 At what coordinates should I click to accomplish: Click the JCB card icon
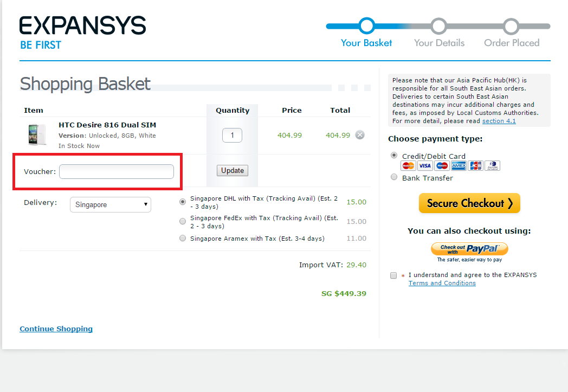475,166
